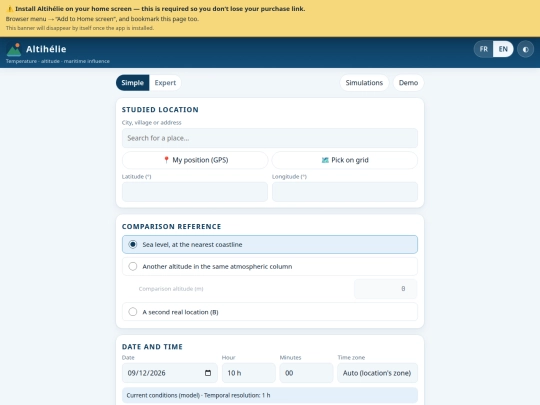Select Another altitude in the same atmospheric column
The image size is (540, 405).
click(270, 267)
